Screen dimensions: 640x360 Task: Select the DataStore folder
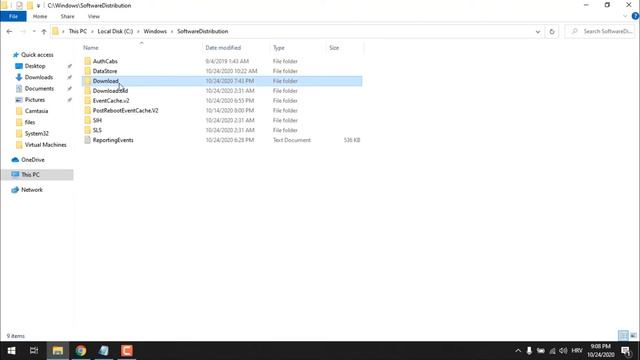coord(104,71)
